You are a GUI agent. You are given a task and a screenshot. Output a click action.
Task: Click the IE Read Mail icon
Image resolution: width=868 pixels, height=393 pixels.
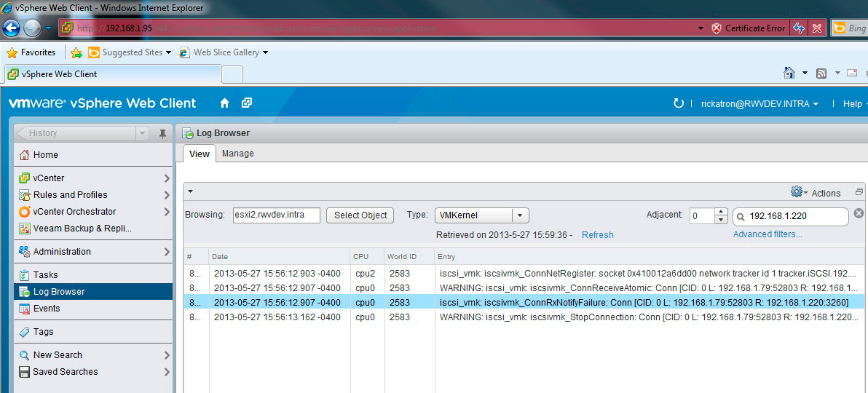coord(852,73)
